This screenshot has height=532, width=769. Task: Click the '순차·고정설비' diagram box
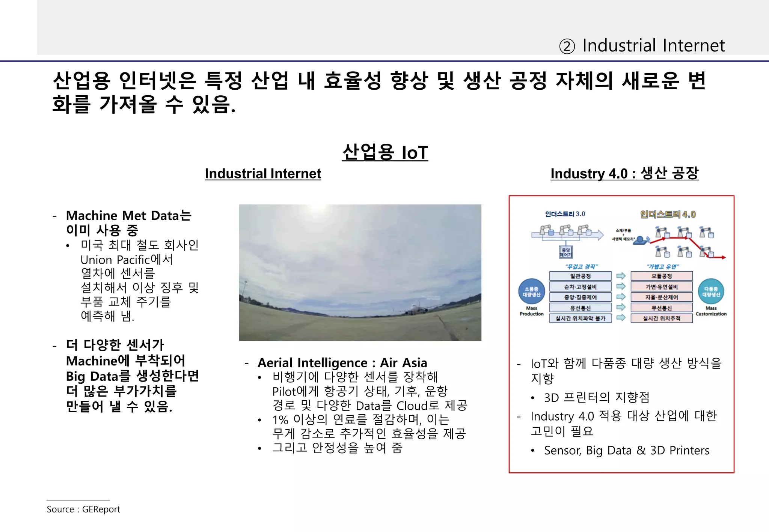(580, 287)
